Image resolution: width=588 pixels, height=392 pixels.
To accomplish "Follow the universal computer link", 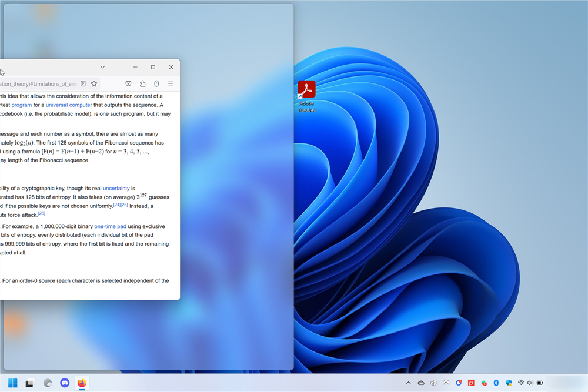I will pos(68,105).
